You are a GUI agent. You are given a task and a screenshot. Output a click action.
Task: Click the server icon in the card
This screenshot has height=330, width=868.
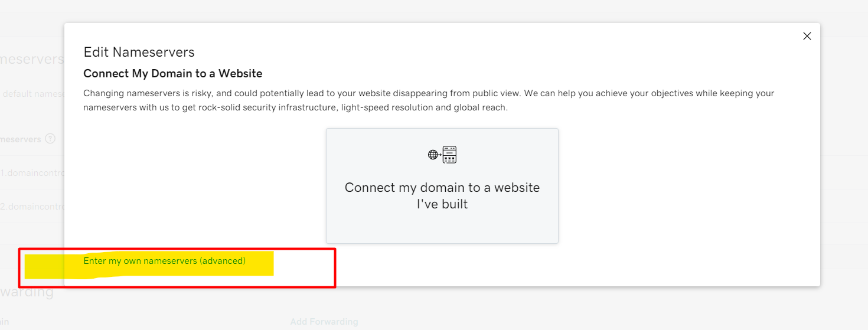pyautogui.click(x=450, y=155)
